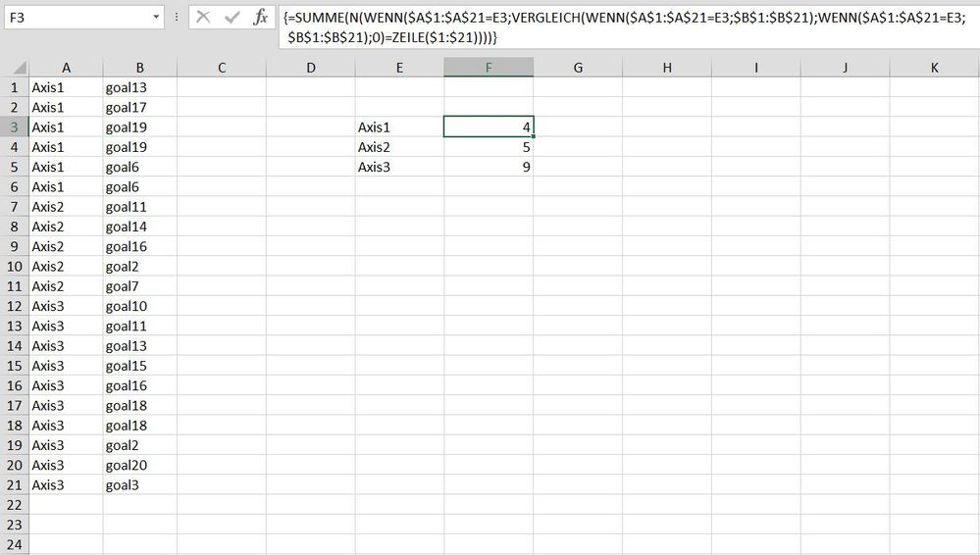
Task: Cancel the formula entry with X icon
Action: point(203,17)
